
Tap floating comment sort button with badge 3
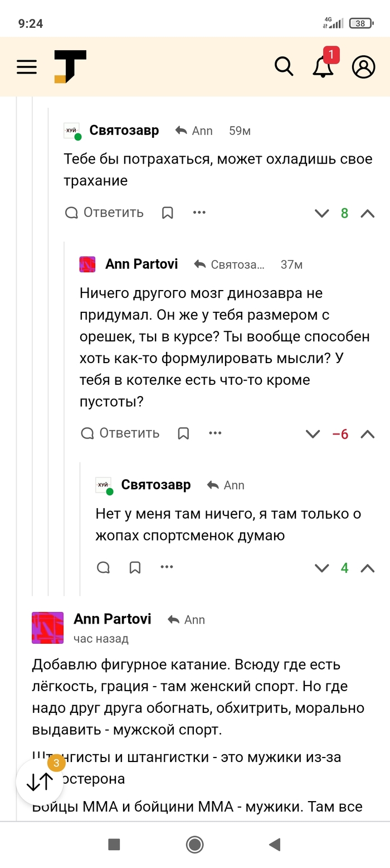pos(40,782)
